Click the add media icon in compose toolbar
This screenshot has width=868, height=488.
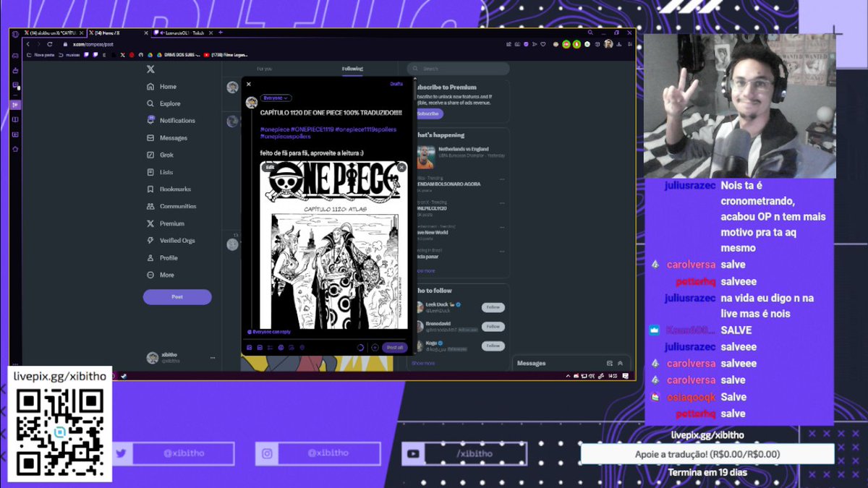tap(250, 348)
